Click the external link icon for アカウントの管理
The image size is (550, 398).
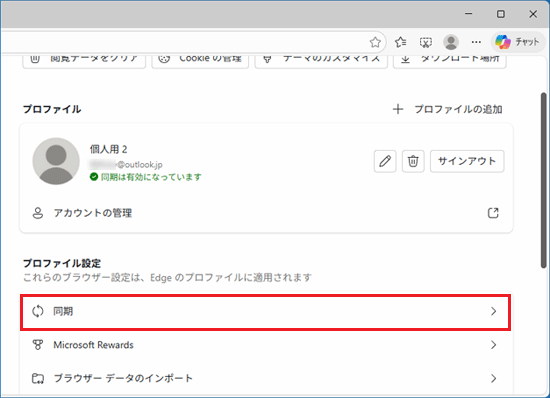pyautogui.click(x=493, y=213)
